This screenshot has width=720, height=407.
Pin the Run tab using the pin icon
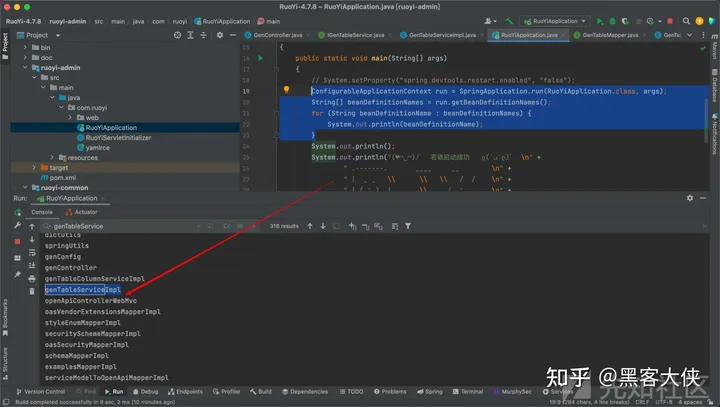17,274
